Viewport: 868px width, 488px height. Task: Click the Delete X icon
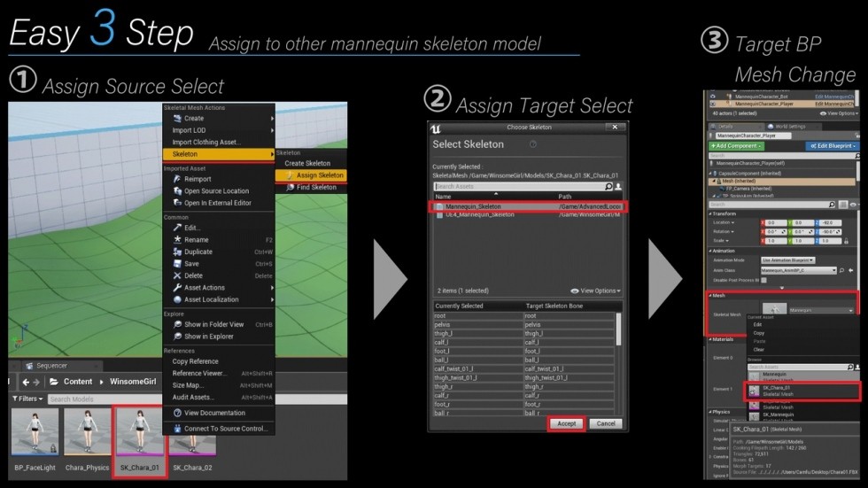pyautogui.click(x=177, y=275)
